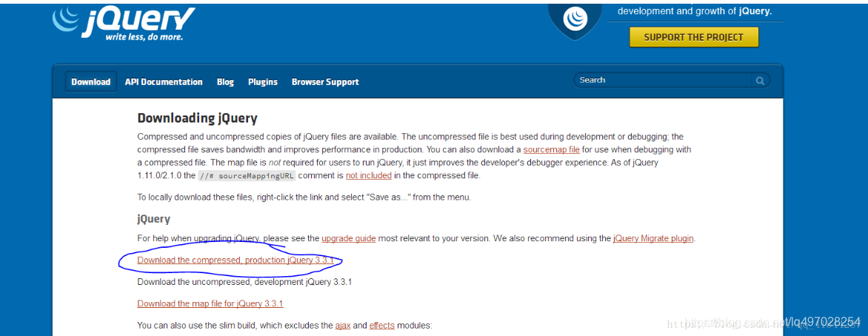Download the map file for jQuery 3.3.1
Image resolution: width=868 pixels, height=336 pixels.
pyautogui.click(x=210, y=303)
